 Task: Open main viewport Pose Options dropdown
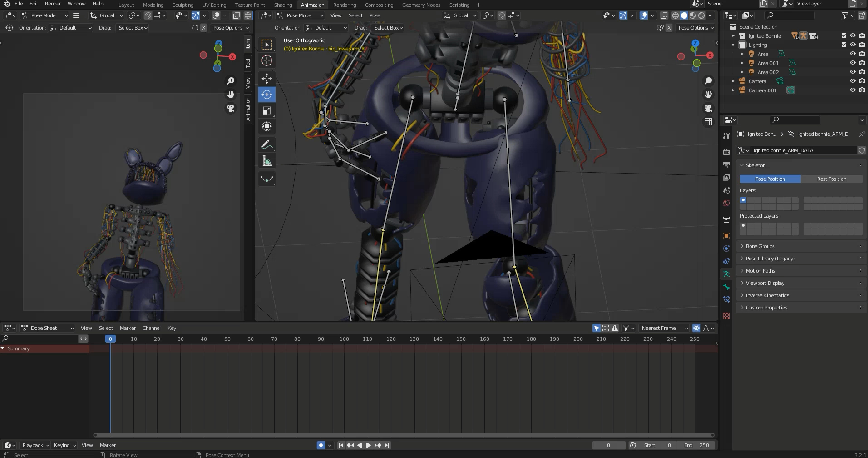coord(696,28)
